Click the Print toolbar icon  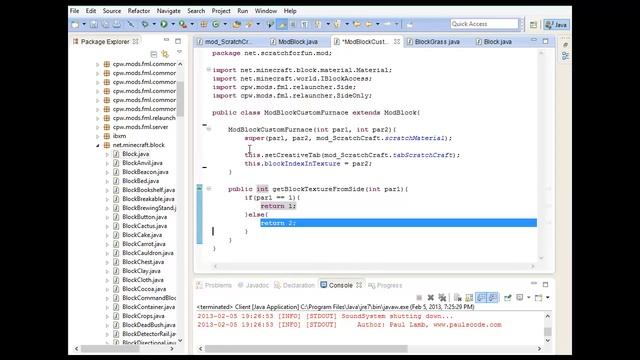tap(117, 24)
